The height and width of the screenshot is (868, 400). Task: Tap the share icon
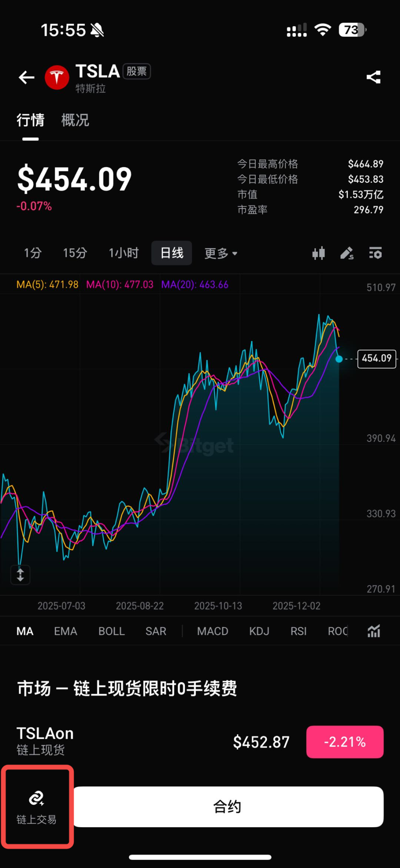pyautogui.click(x=373, y=77)
